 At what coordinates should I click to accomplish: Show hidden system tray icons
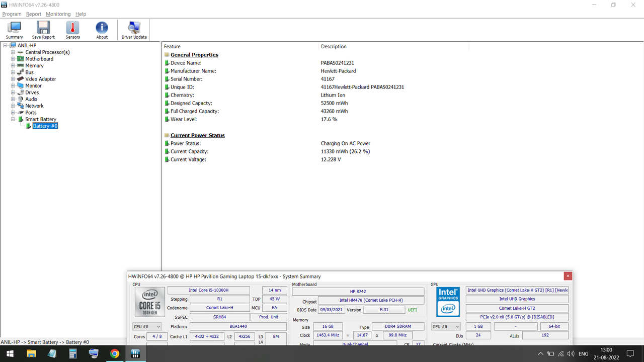click(540, 354)
